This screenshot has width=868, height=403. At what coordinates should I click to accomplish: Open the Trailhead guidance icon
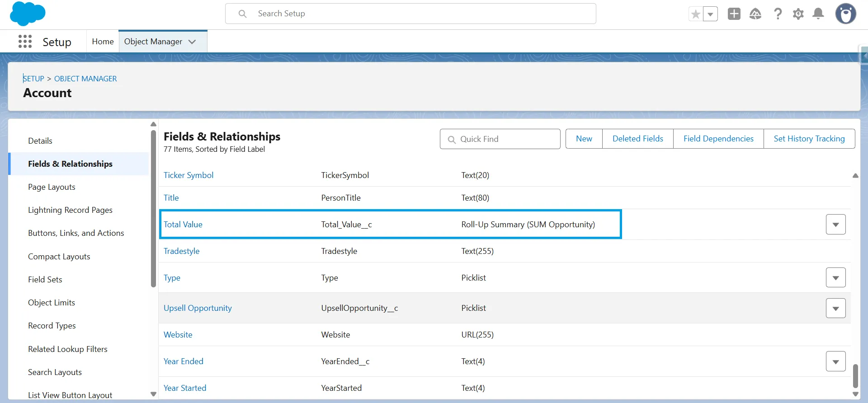[x=755, y=14]
